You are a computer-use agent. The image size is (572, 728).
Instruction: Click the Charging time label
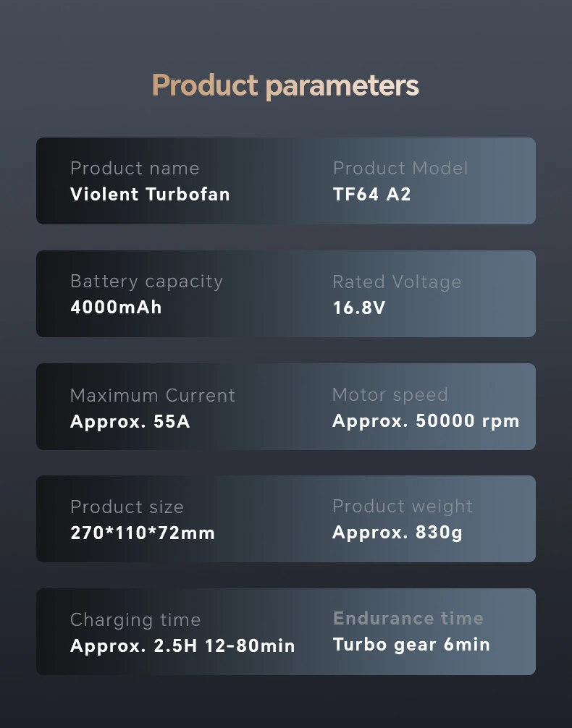coord(135,619)
